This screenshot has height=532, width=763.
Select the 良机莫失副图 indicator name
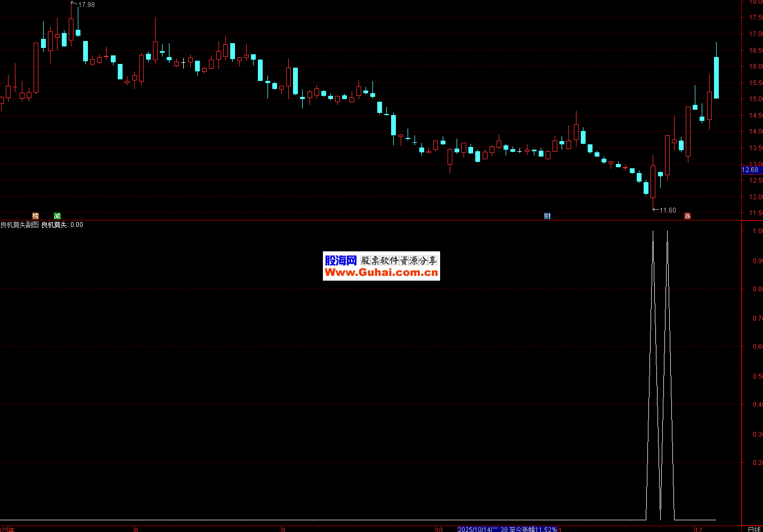pyautogui.click(x=19, y=225)
